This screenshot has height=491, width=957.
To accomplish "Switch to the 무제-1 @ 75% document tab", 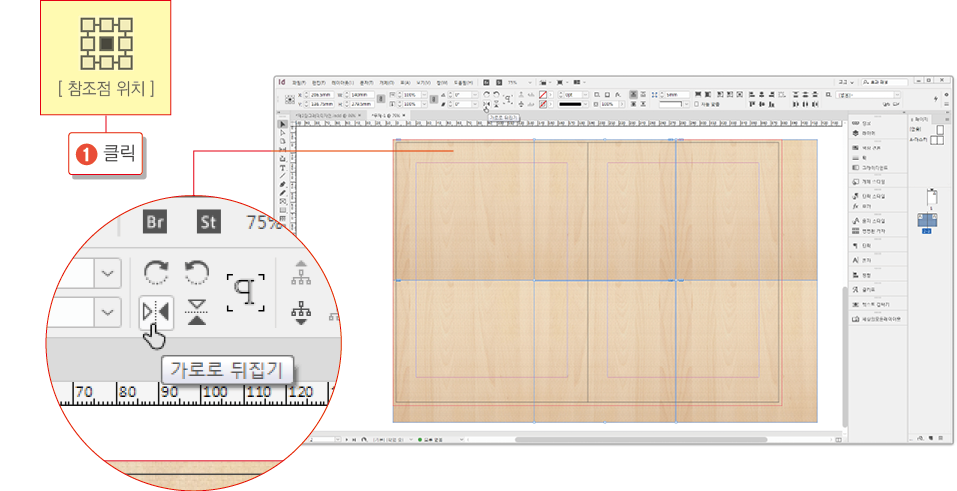I will (x=388, y=115).
